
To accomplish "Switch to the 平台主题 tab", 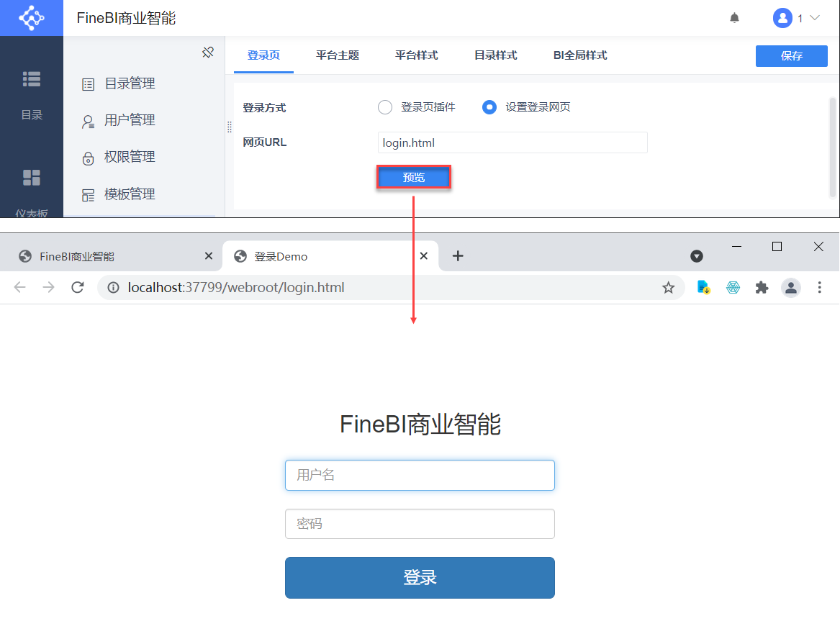I will point(338,55).
